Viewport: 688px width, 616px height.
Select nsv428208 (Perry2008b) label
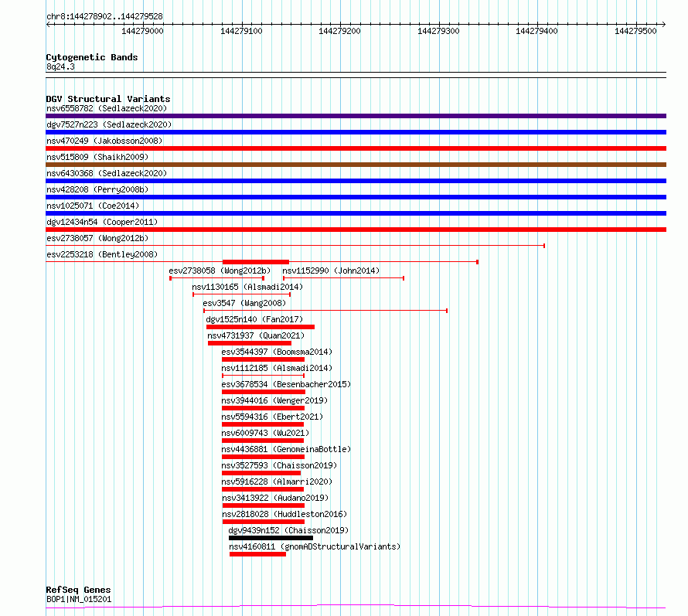[x=97, y=189]
